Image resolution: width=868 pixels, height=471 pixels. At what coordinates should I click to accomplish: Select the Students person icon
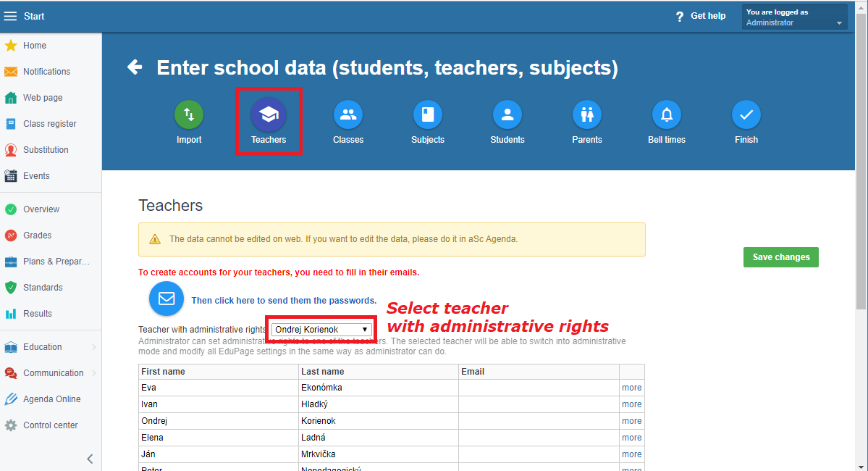[x=507, y=114]
